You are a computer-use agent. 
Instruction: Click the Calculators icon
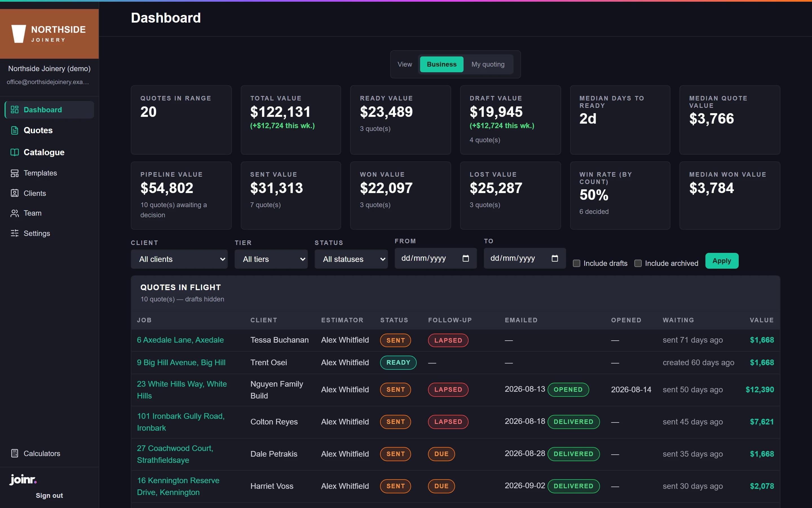pos(14,453)
